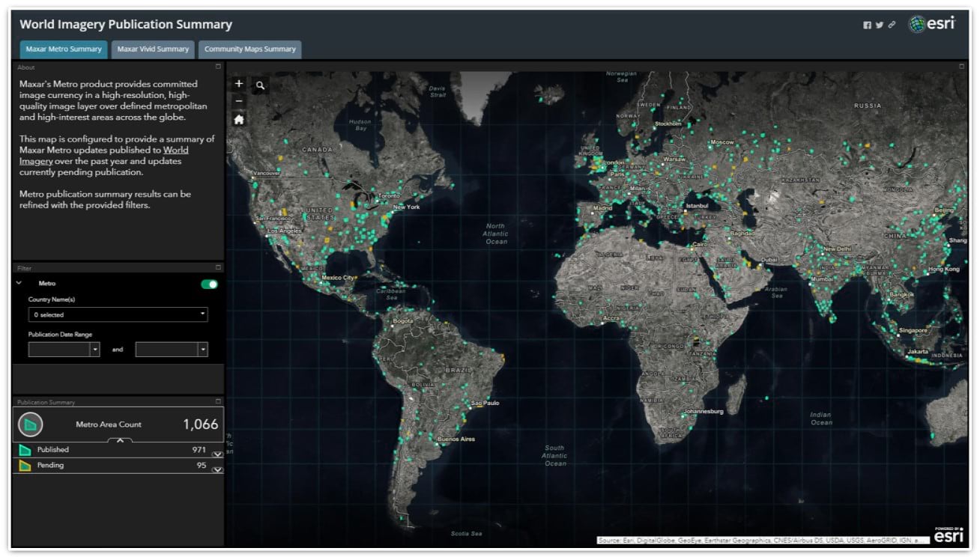
Task: Click the London label on map
Action: (614, 162)
